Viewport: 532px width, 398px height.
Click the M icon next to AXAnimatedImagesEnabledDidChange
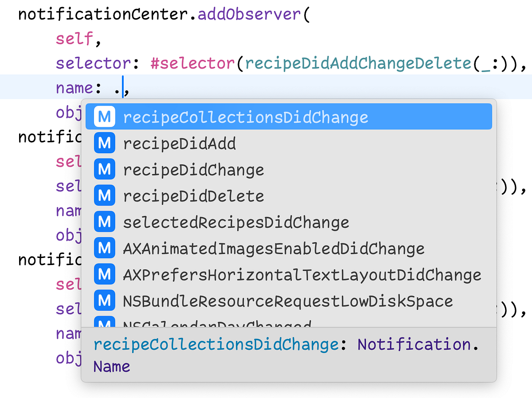(104, 248)
